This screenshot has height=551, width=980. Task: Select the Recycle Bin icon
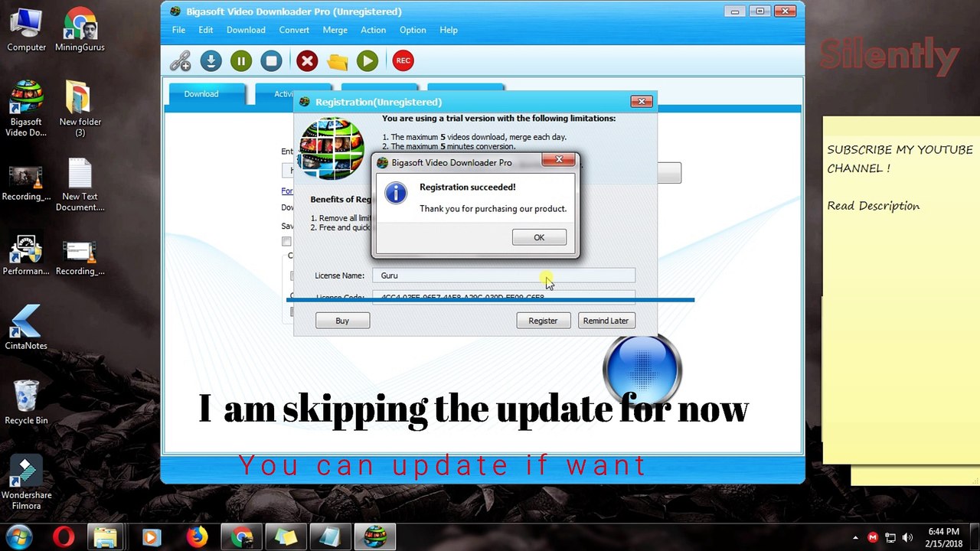pos(26,402)
